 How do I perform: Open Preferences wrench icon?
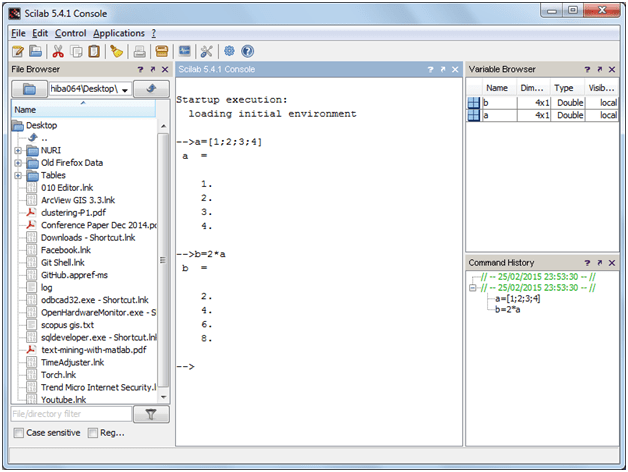tap(207, 51)
